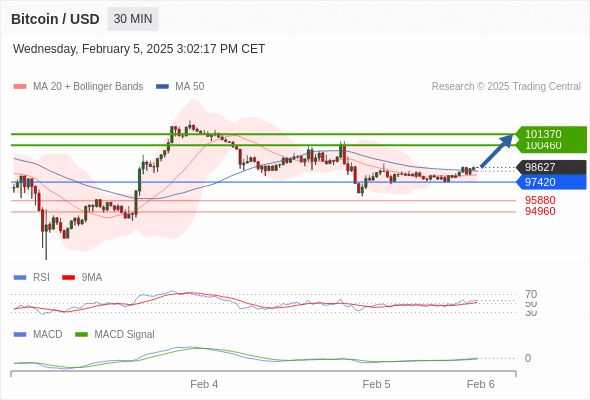
Task: Click the Bitcoin / USD chart title
Action: (x=55, y=19)
